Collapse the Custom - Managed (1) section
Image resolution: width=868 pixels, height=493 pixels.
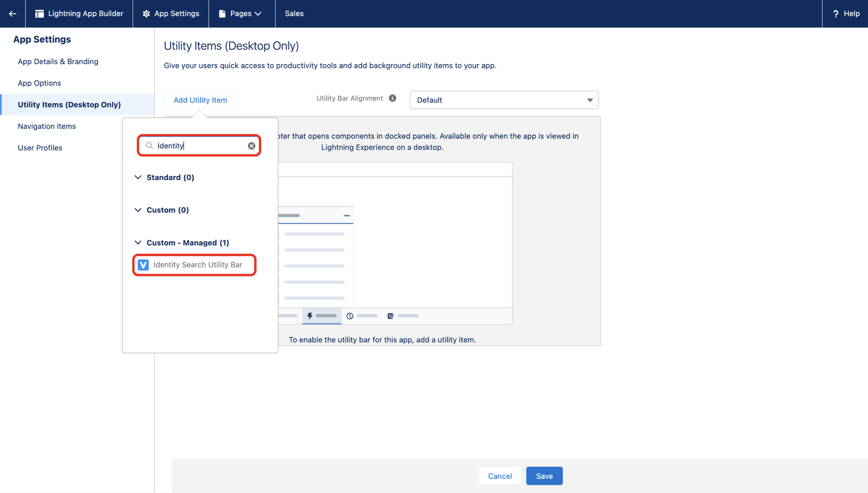(x=138, y=243)
